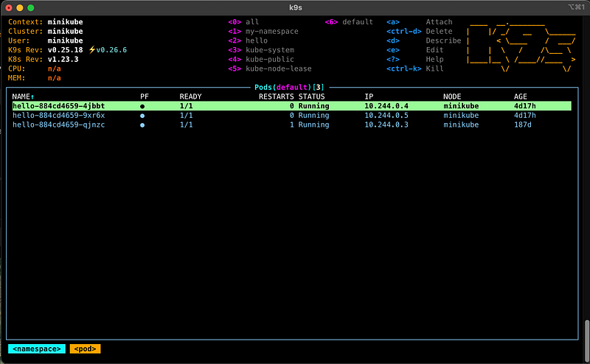Image resolution: width=590 pixels, height=364 pixels.
Task: Click the <e> Edit hint
Action: click(x=415, y=50)
